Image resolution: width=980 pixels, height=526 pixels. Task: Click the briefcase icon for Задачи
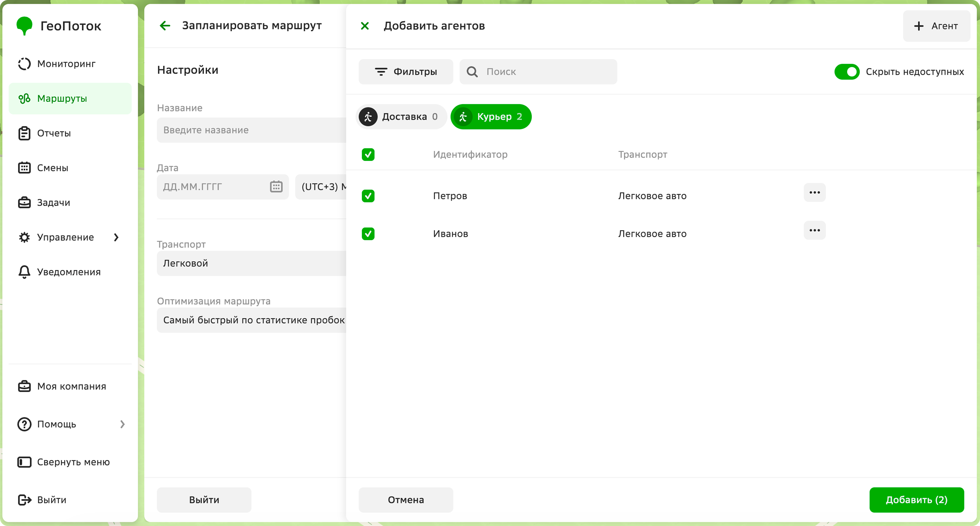tap(24, 202)
